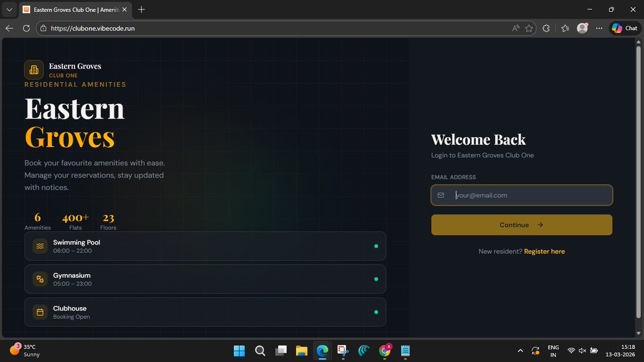Click the address bar URL
The image size is (644, 362).
[x=93, y=28]
